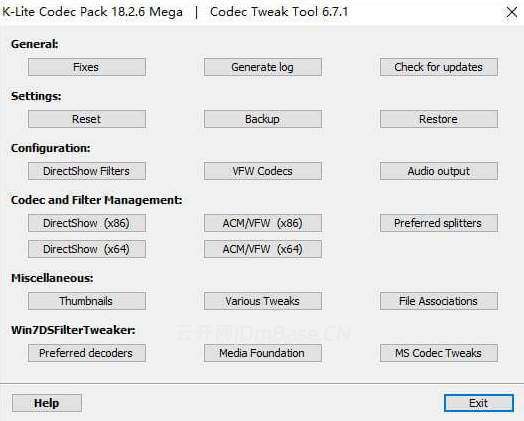Open DirectShow Filters configuration
The width and height of the screenshot is (524, 421).
87,171
